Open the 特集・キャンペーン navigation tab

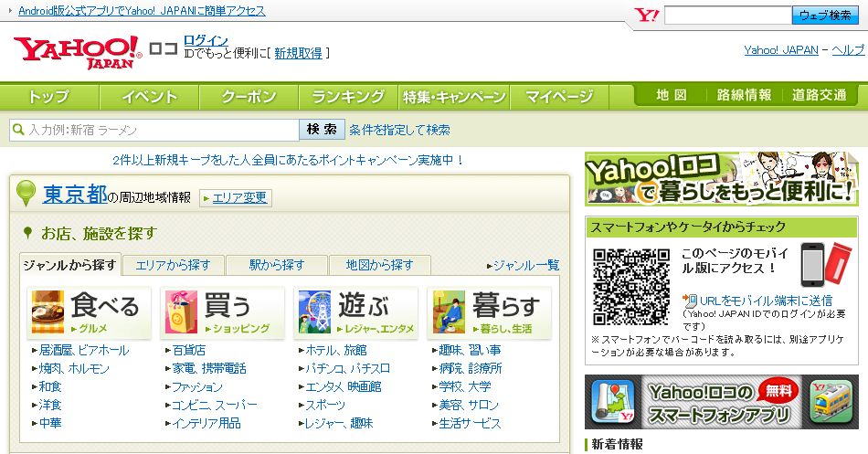point(454,97)
